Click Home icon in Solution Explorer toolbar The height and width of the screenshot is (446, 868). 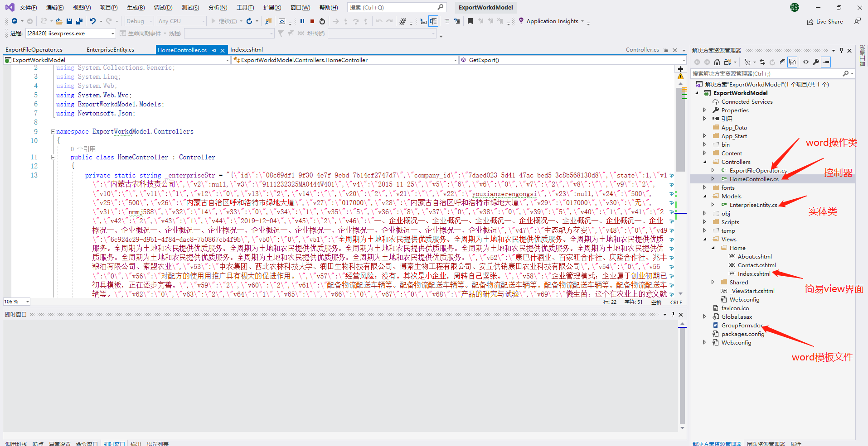(717, 62)
